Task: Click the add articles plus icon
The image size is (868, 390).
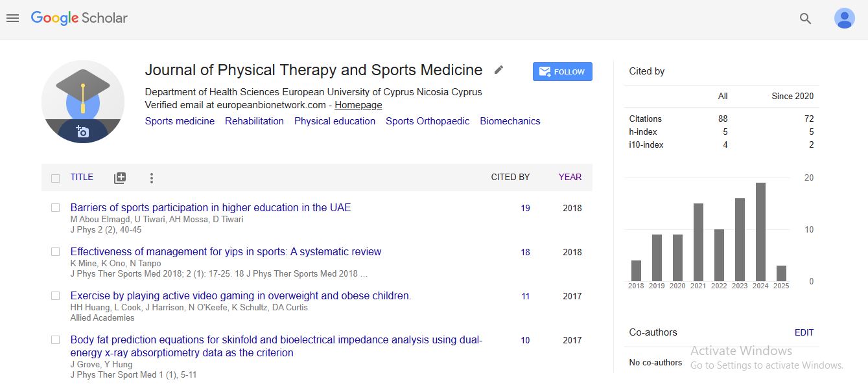Action: coord(120,178)
